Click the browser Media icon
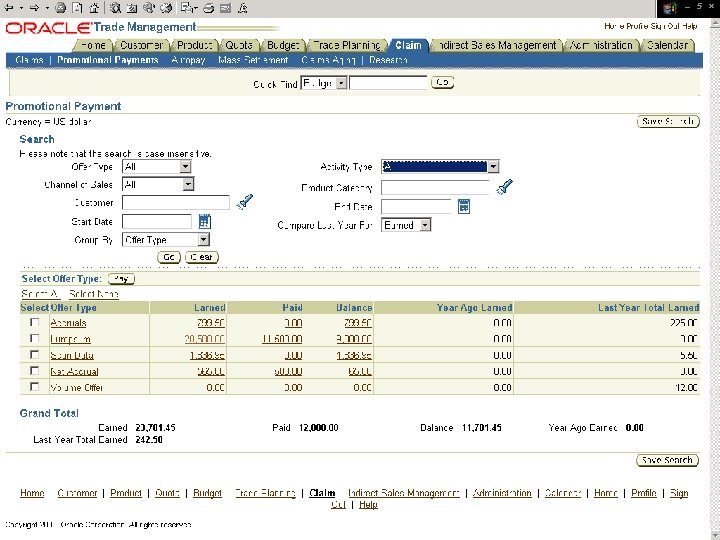This screenshot has height=540, width=720. (149, 8)
